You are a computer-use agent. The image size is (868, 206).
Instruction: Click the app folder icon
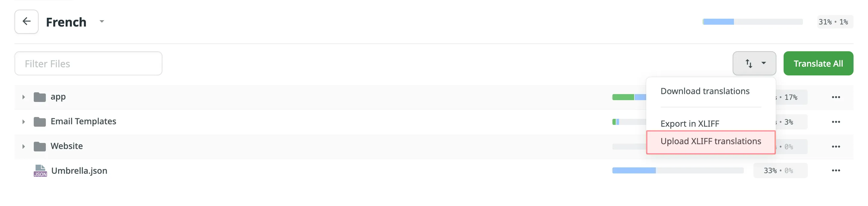(39, 97)
